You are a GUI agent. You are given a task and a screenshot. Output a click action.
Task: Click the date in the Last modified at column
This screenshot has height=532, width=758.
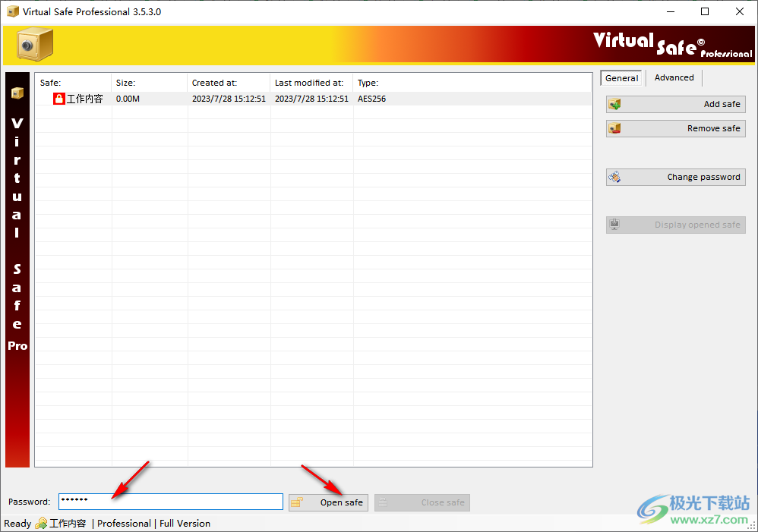point(312,99)
